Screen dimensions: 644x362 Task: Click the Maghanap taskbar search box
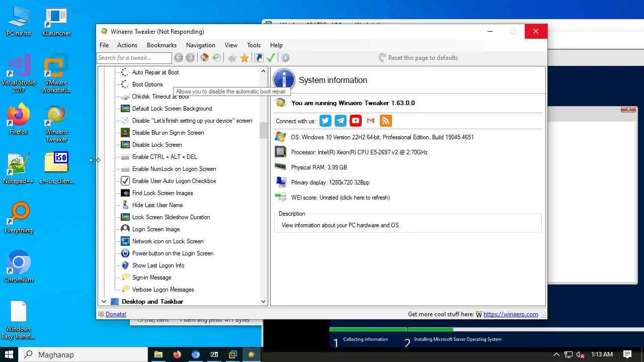[83, 354]
